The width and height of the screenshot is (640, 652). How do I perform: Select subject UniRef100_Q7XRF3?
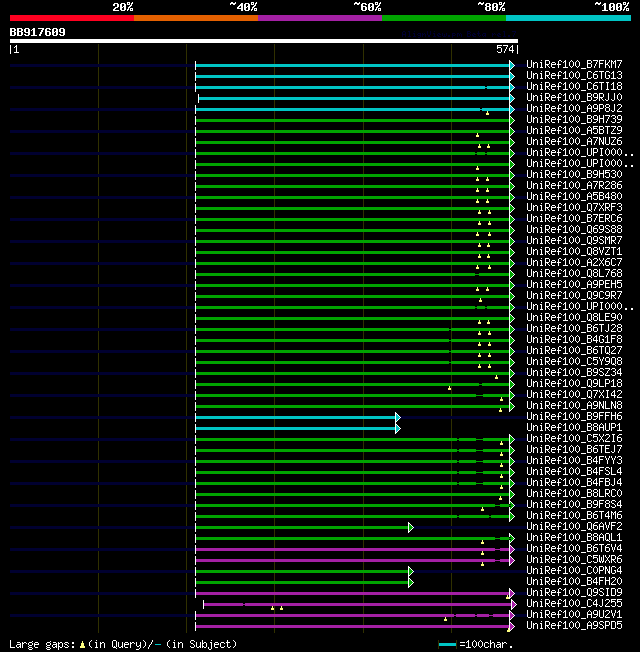pos(574,207)
